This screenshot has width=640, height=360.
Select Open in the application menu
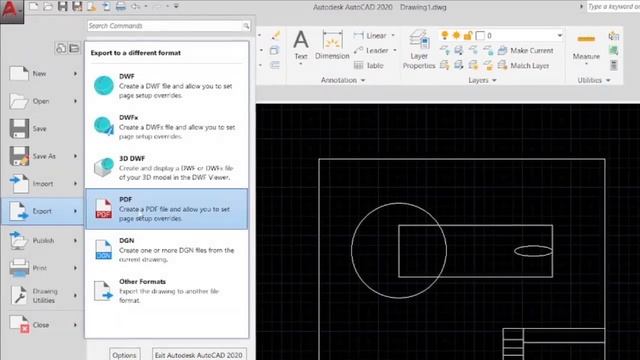[42, 101]
